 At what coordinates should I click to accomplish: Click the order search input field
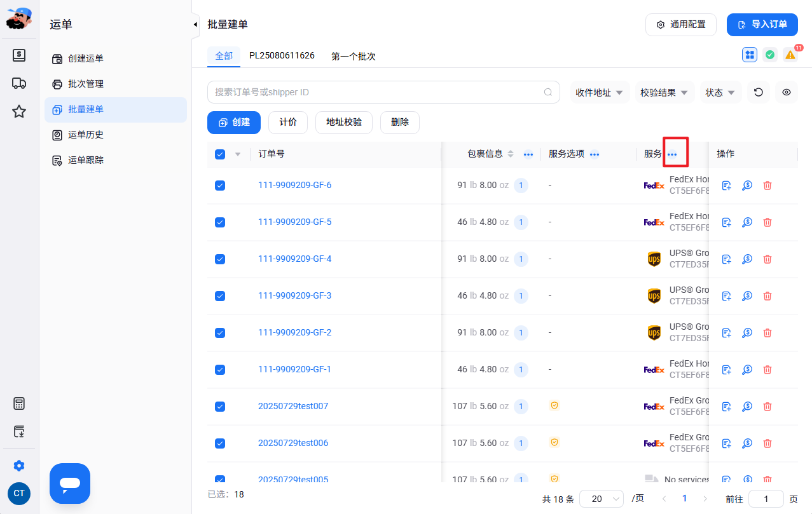pos(383,92)
